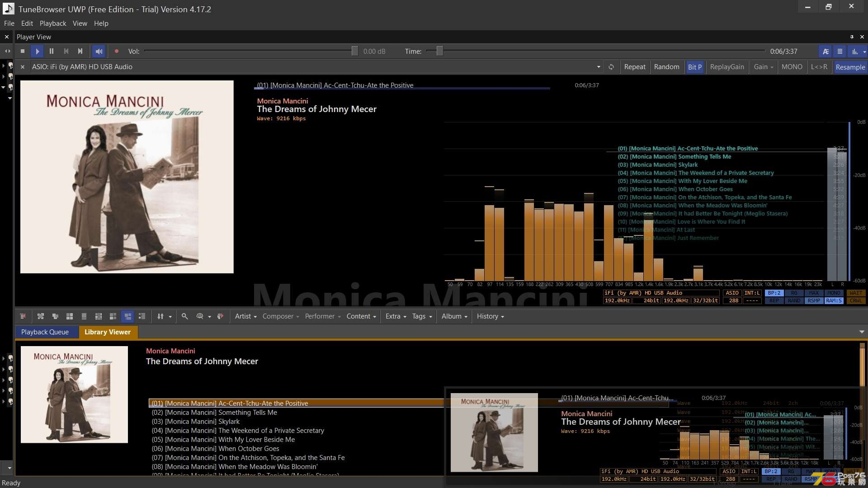
Task: Open the Playback menu
Action: point(53,23)
